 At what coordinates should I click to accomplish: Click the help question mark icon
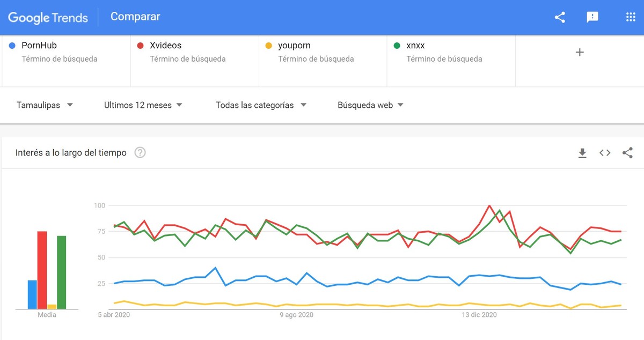[x=140, y=153]
